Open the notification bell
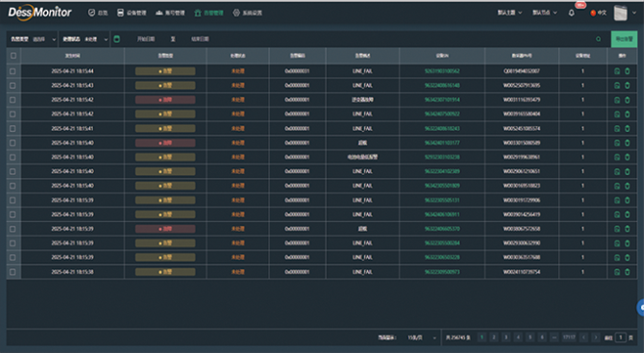The width and height of the screenshot is (644, 353). pos(572,13)
